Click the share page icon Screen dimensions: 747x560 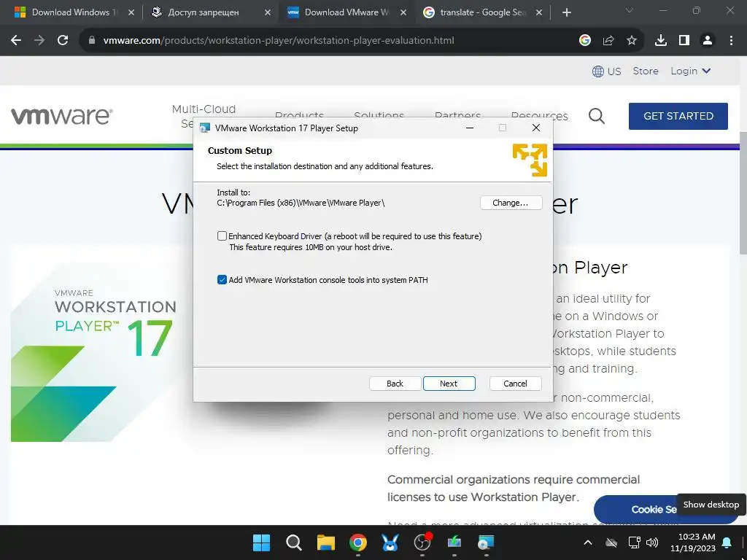tap(608, 41)
